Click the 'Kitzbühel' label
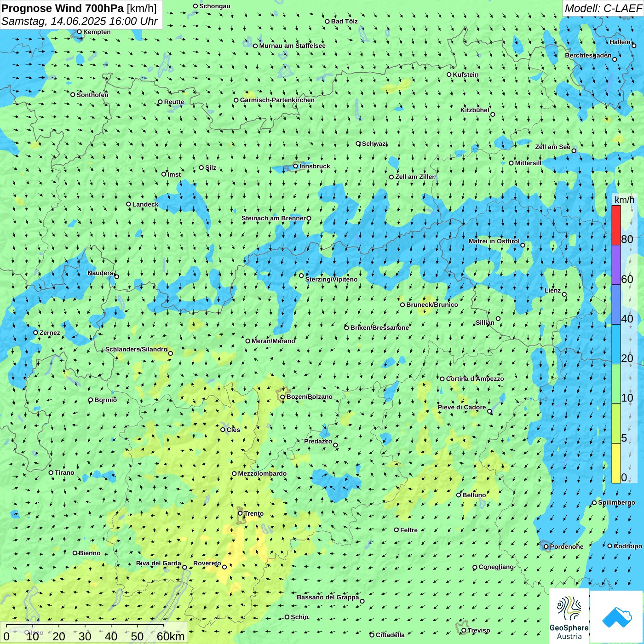Screen dimensions: 644x644 pos(475,110)
